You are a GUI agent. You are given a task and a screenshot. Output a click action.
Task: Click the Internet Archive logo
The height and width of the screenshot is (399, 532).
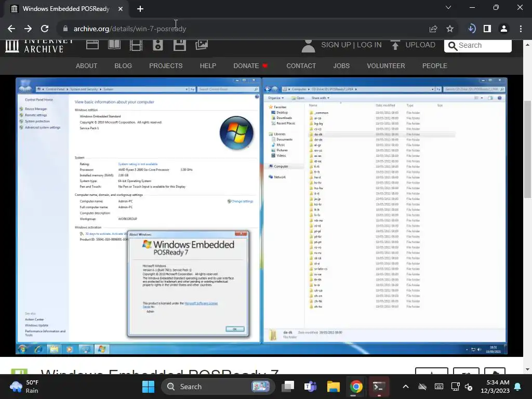point(39,46)
